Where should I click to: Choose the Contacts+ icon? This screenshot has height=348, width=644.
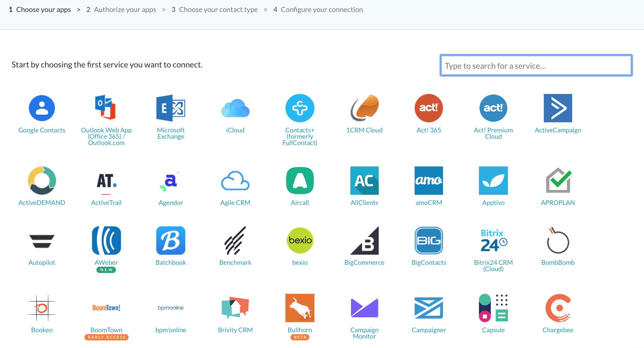pyautogui.click(x=300, y=108)
